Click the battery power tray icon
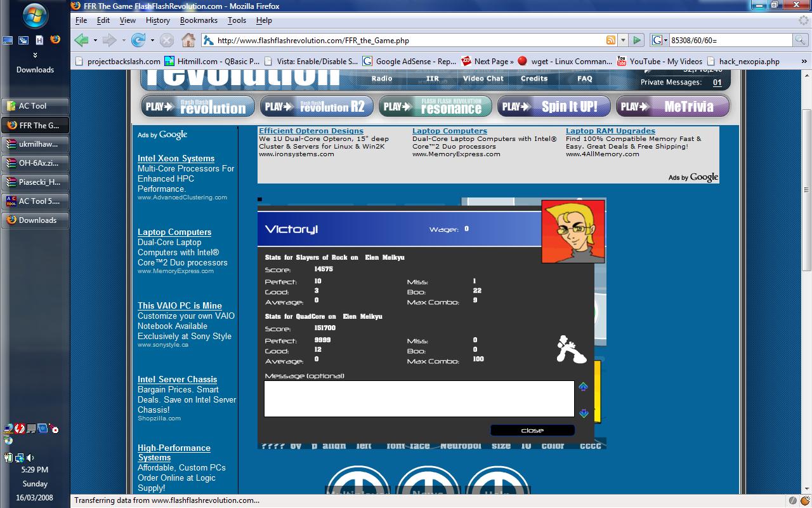The width and height of the screenshot is (812, 508). coord(8,457)
